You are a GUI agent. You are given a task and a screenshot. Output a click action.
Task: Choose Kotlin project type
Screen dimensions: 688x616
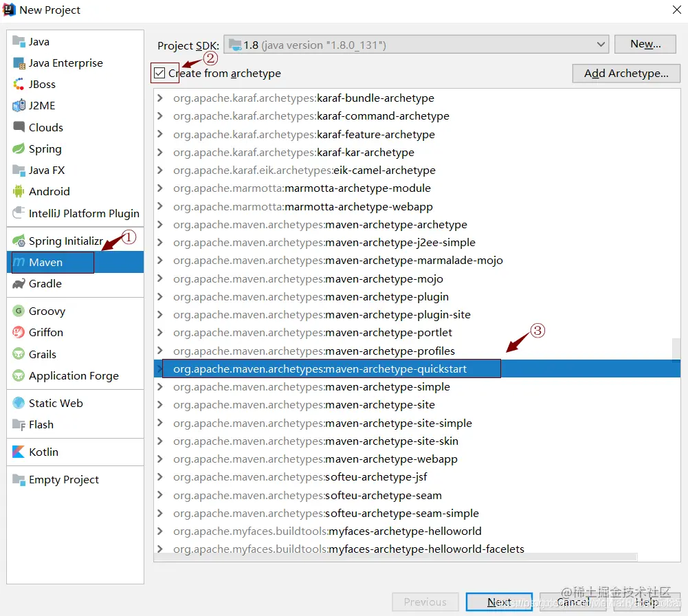click(x=75, y=452)
